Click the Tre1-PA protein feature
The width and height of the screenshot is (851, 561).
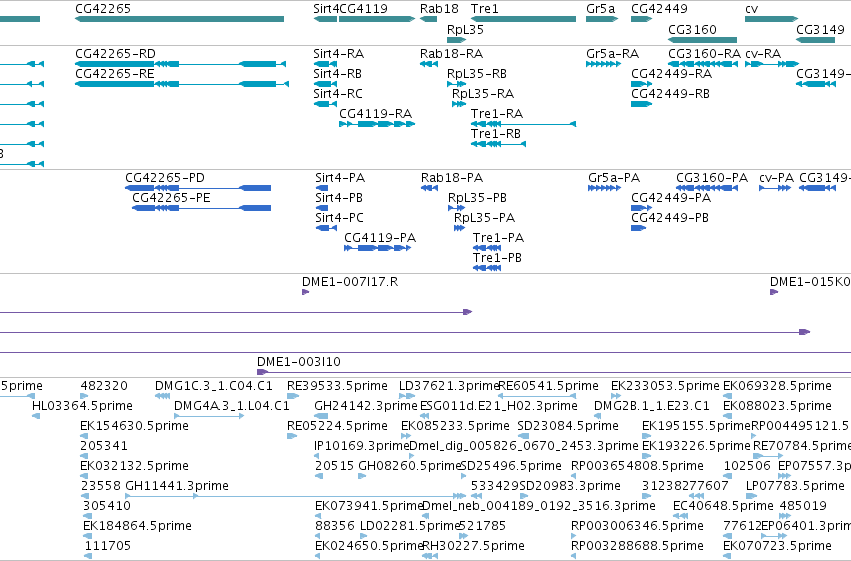coord(487,248)
